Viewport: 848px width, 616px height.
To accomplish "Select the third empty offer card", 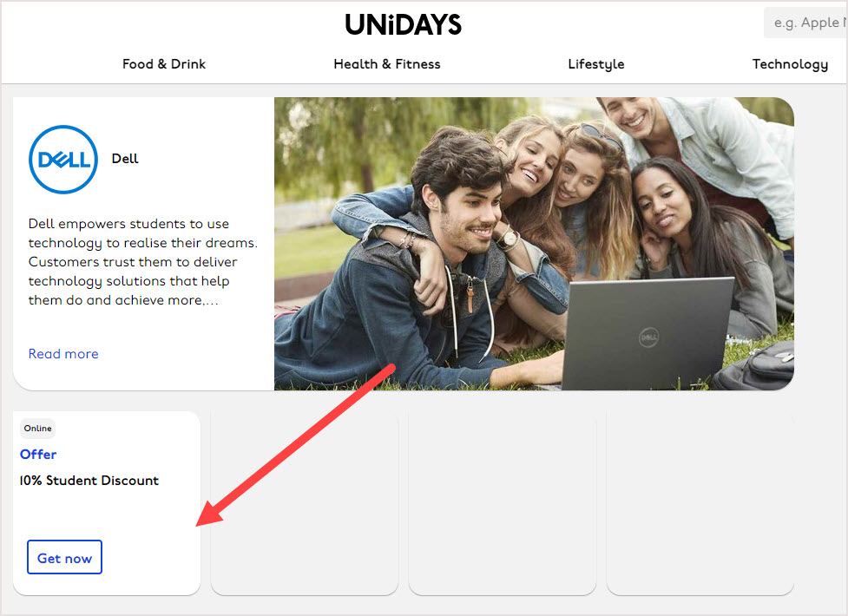I will coord(503,503).
